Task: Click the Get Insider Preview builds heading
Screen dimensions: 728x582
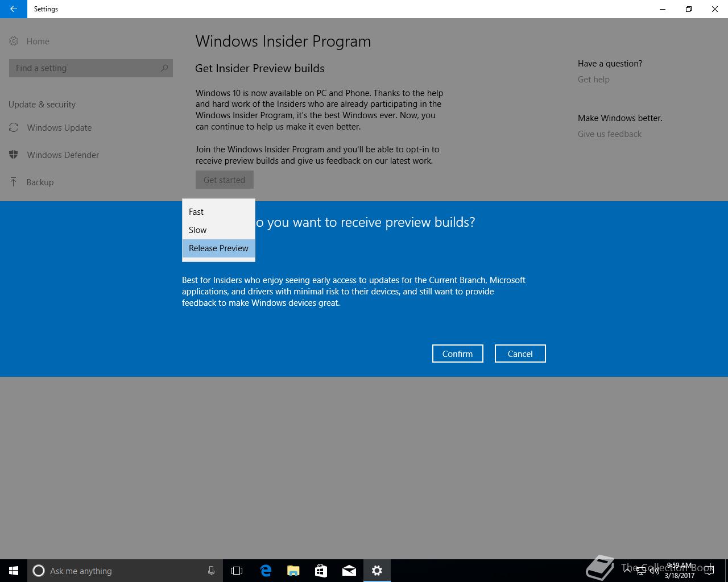Action: pyautogui.click(x=260, y=68)
